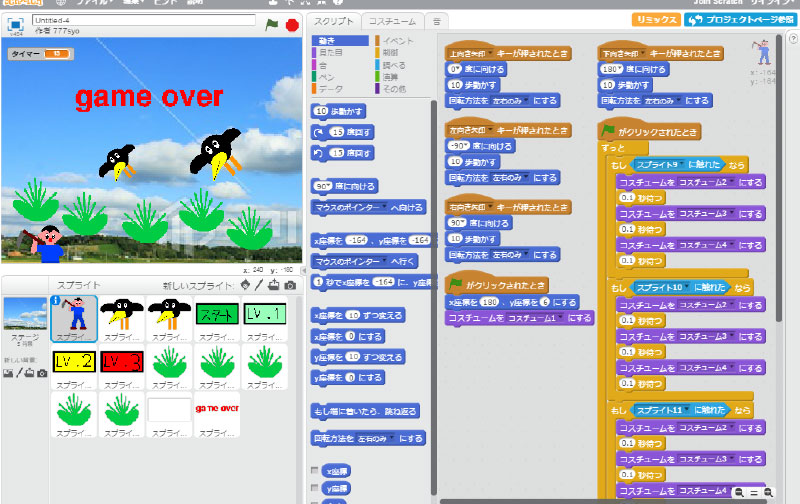The height and width of the screenshot is (504, 800).
Task: Select the game over sprite thumbnail
Action: coord(217,414)
